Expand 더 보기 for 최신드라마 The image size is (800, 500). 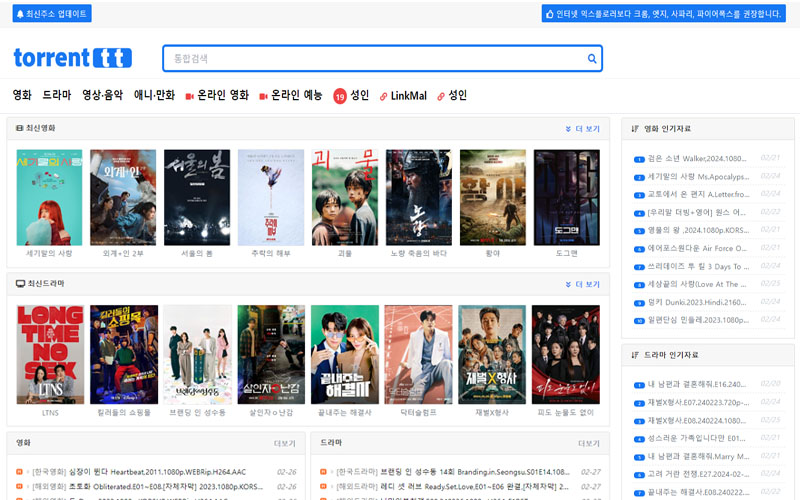[583, 284]
